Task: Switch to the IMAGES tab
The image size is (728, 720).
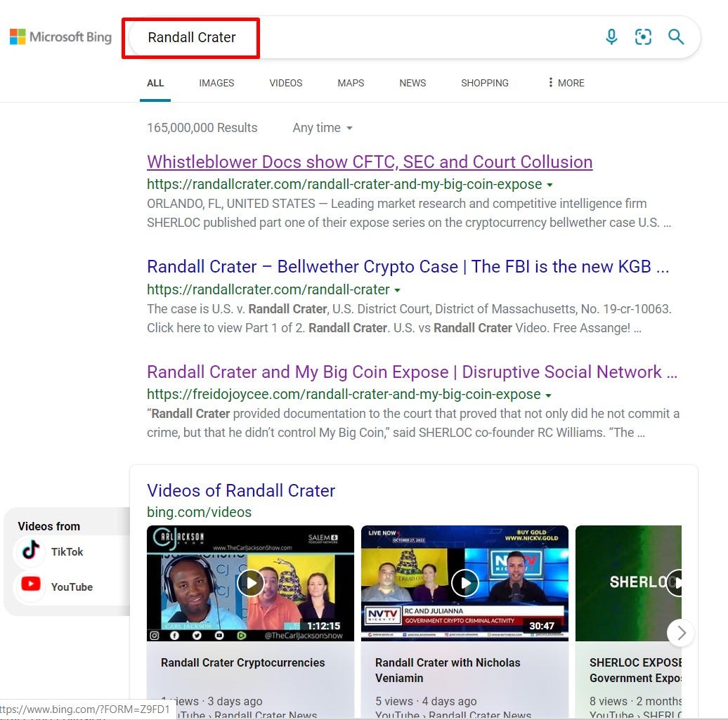Action: click(216, 83)
